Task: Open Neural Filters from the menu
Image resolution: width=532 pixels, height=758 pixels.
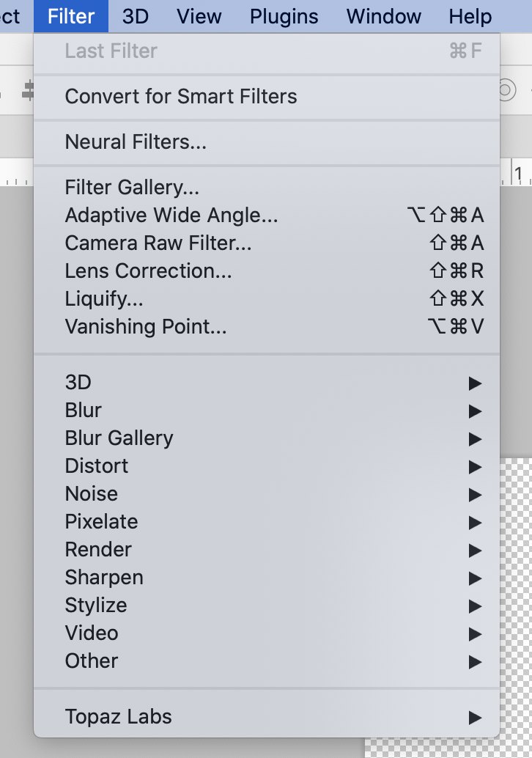Action: tap(267, 142)
